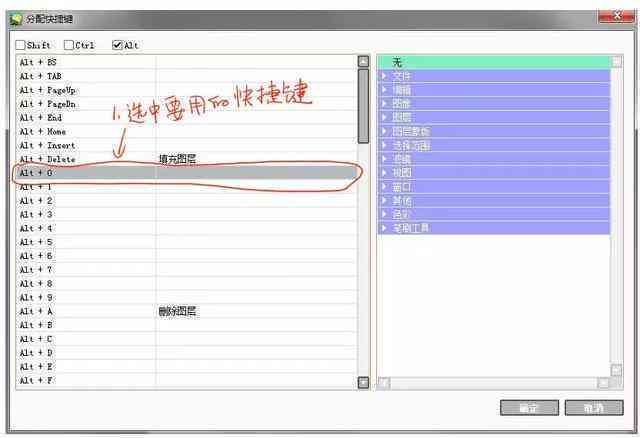The width and height of the screenshot is (640, 438).
Task: Click command tree horizontal scrollbar left arrow
Action: pos(384,383)
